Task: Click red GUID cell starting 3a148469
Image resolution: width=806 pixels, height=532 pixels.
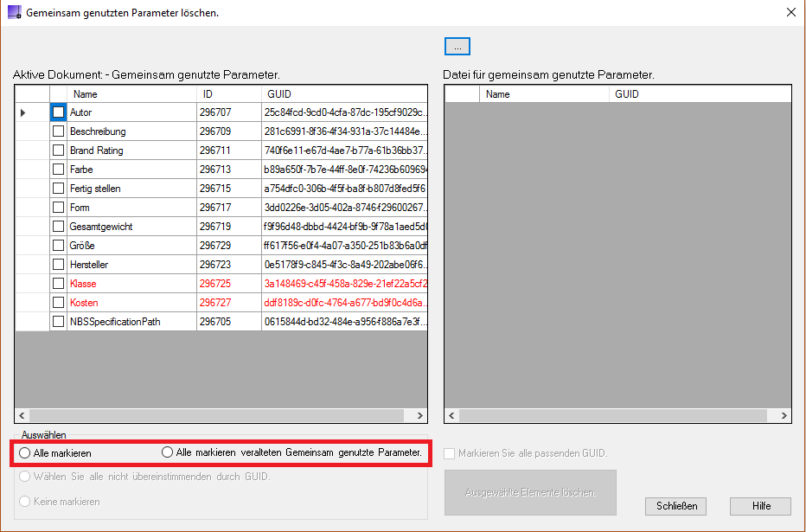Action: tap(344, 283)
